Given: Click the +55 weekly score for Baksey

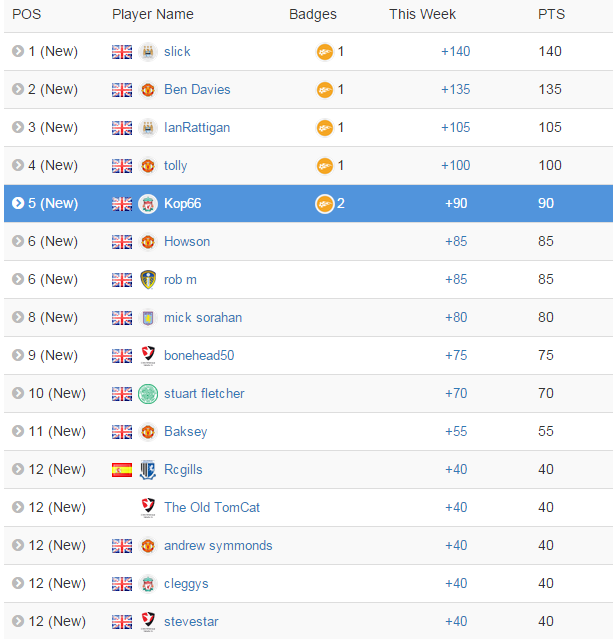Looking at the screenshot, I should tap(456, 432).
